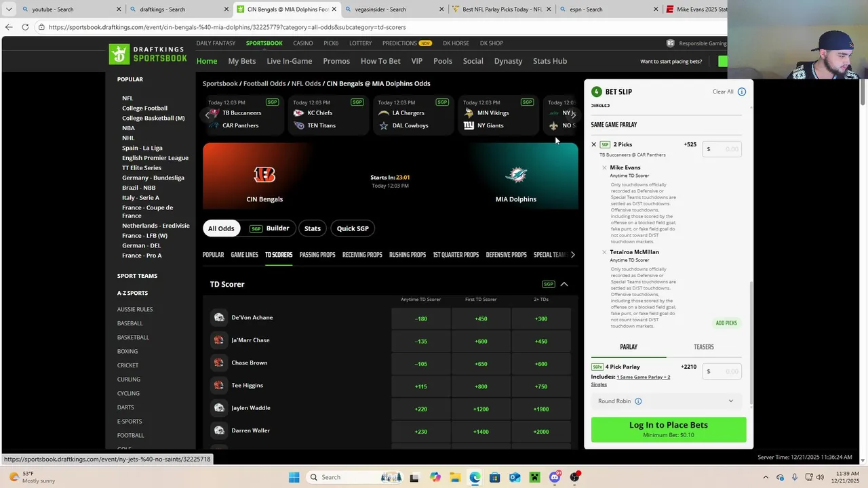
Task: Click the DraftKings Sportsbook logo
Action: point(148,54)
